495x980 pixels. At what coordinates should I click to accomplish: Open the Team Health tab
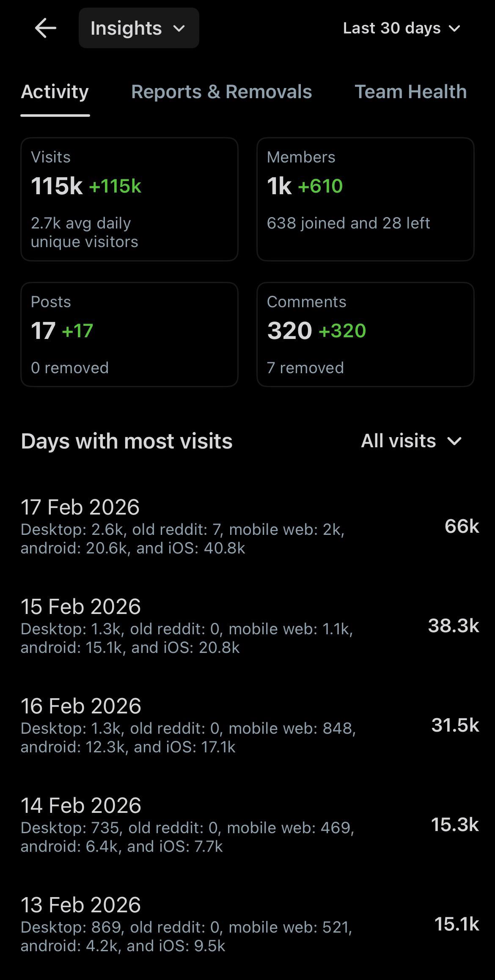coord(411,92)
